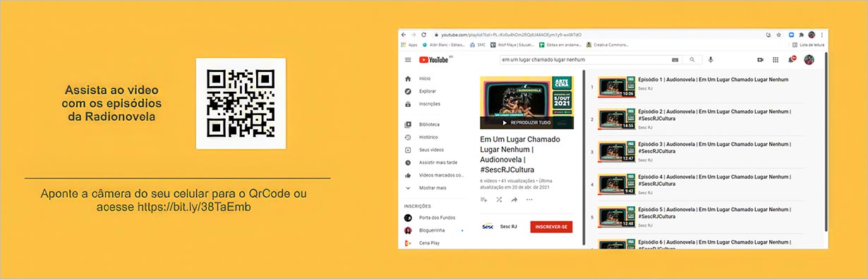The height and width of the screenshot is (279, 868).
Task: Click the browser back arrow
Action: [404, 34]
